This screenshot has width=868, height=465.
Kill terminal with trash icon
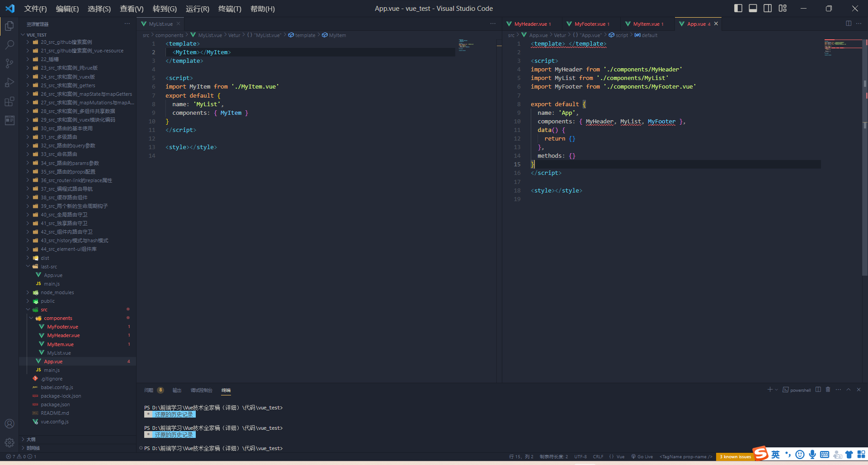tap(828, 390)
